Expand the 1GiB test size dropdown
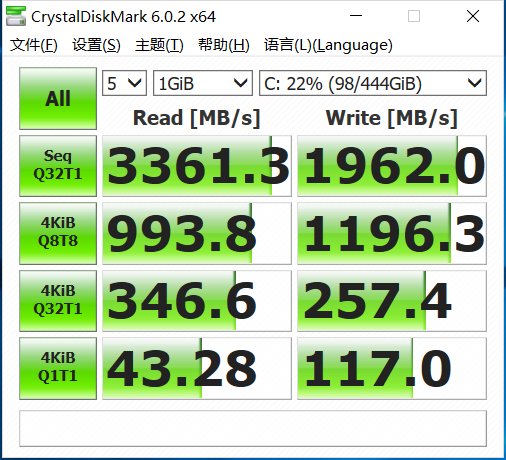506x460 pixels. point(203,83)
